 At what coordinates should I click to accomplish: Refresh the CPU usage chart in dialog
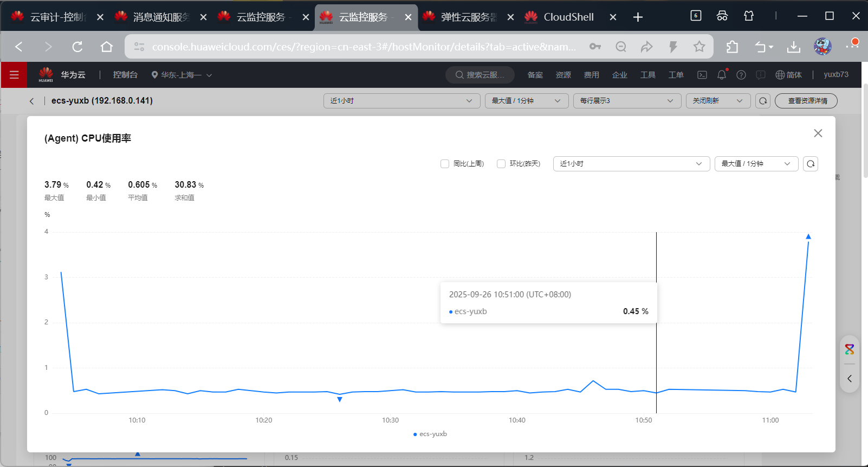(811, 164)
